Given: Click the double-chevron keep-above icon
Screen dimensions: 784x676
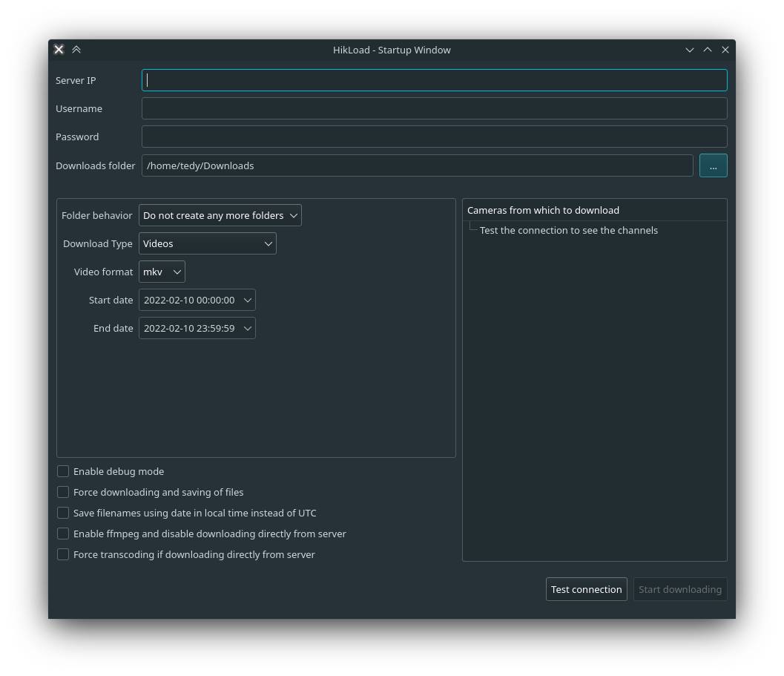Looking at the screenshot, I should point(76,50).
